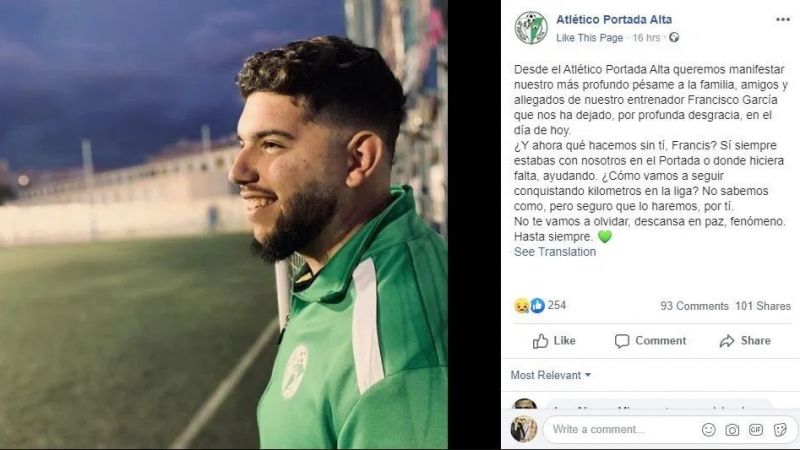The height and width of the screenshot is (450, 800).
Task: Open the 101 Shares list
Action: pos(763,306)
